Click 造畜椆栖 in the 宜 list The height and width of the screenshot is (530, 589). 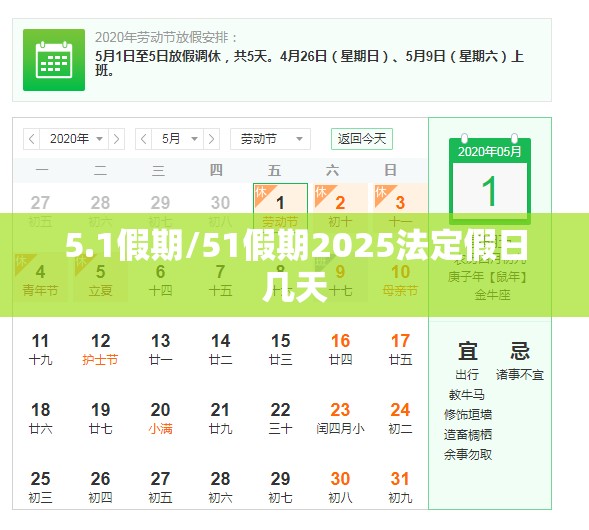point(468,435)
